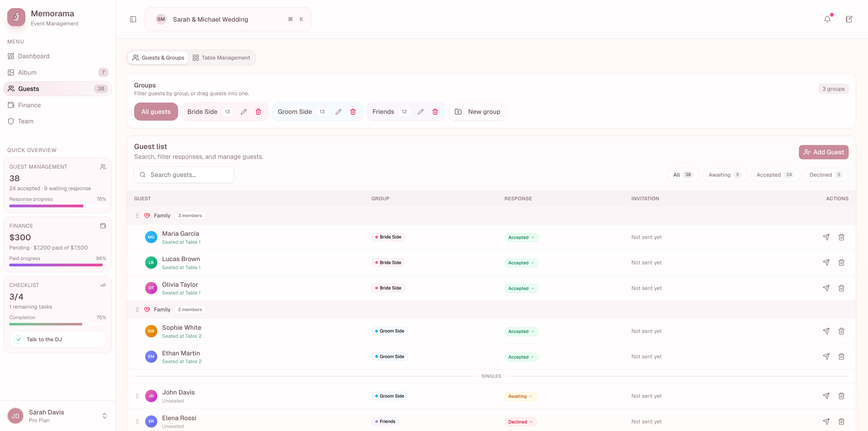
Task: Delete guest Sophie White
Action: point(841,331)
